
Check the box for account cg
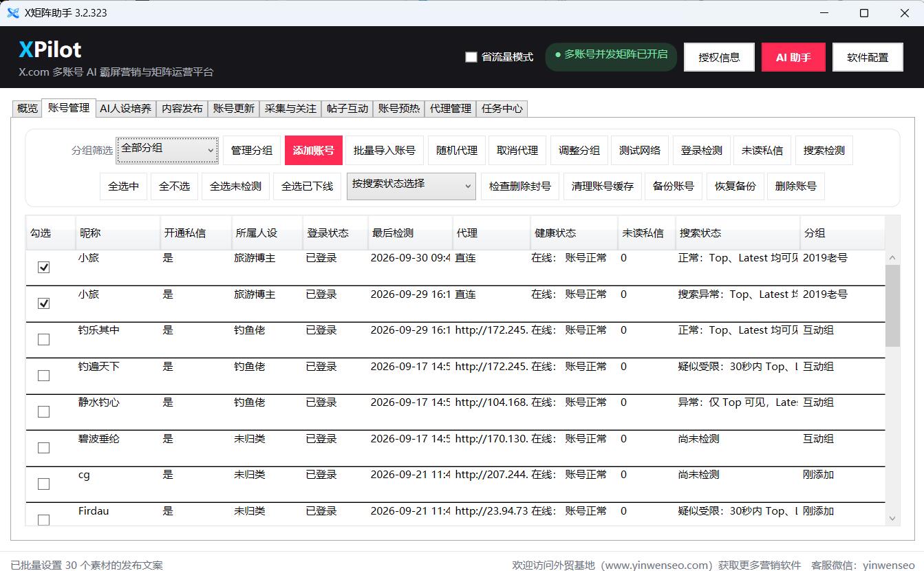pyautogui.click(x=43, y=484)
